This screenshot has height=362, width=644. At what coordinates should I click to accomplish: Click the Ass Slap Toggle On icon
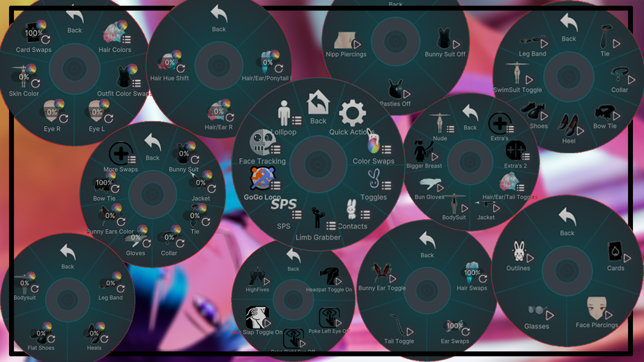coord(257,317)
